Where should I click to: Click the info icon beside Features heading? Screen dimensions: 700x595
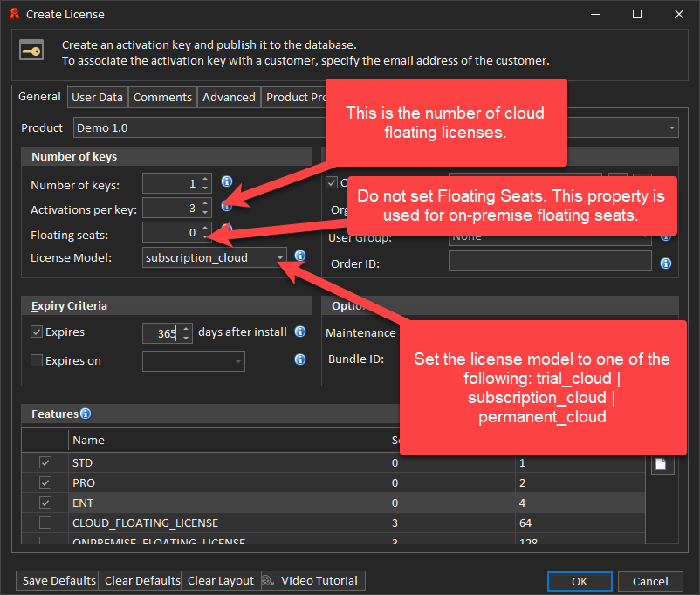[x=86, y=414]
